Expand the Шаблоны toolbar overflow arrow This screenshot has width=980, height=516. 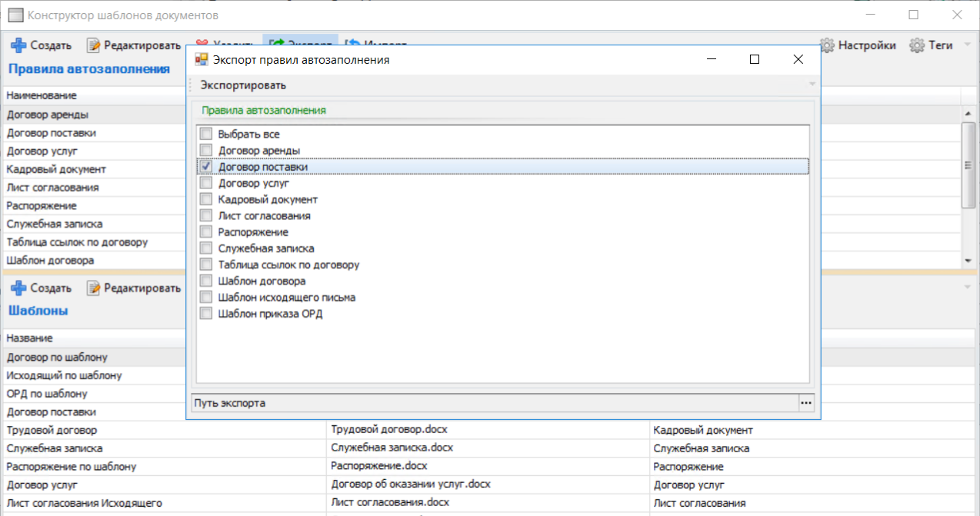click(x=967, y=287)
